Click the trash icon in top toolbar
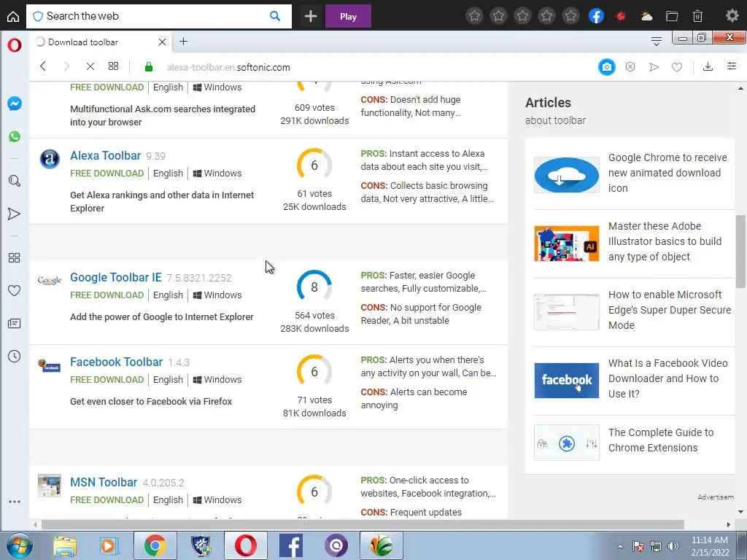This screenshot has height=560, width=747. click(697, 16)
